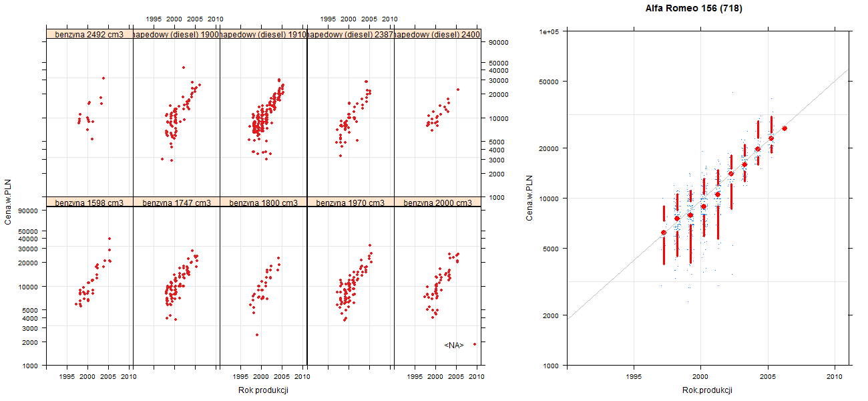The image size is (868, 401).
Task: Click the benzyna 1747 cm3 strip label
Action: (176, 202)
